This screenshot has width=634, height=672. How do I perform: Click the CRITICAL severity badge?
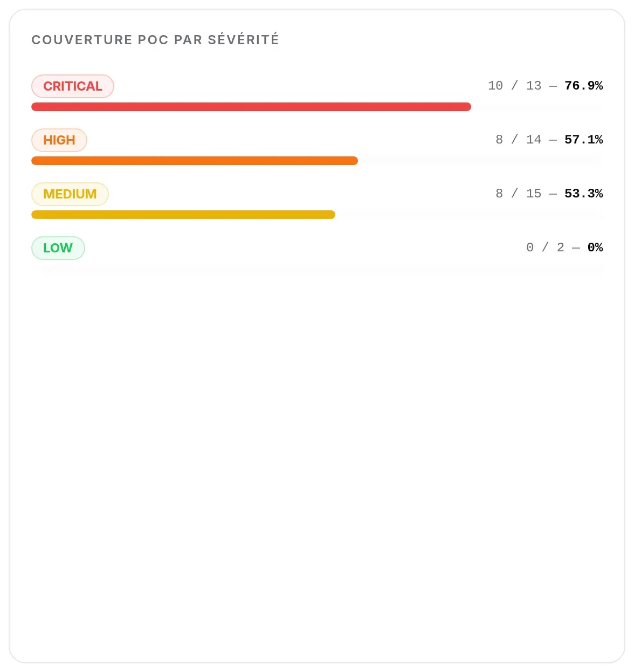pyautogui.click(x=73, y=86)
